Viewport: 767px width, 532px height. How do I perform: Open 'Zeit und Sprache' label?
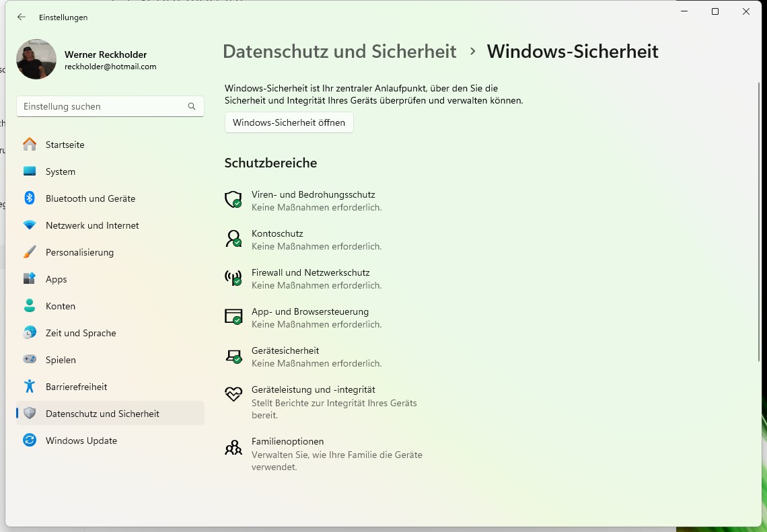point(81,333)
